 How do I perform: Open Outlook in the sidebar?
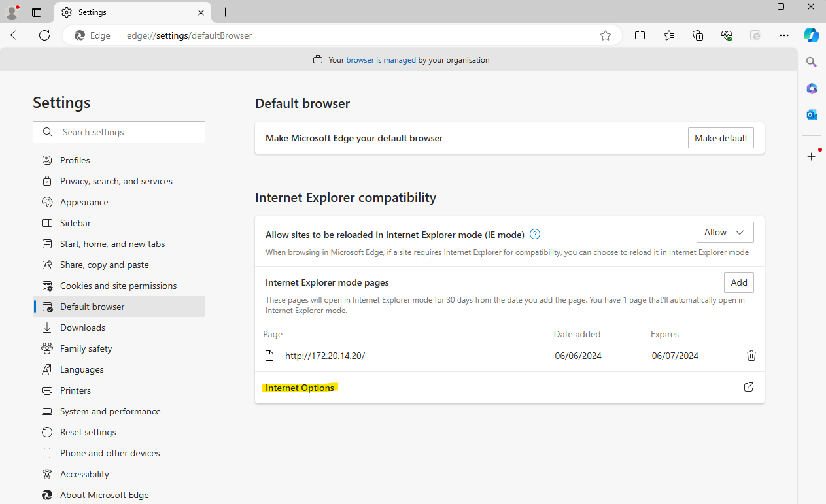(x=812, y=114)
